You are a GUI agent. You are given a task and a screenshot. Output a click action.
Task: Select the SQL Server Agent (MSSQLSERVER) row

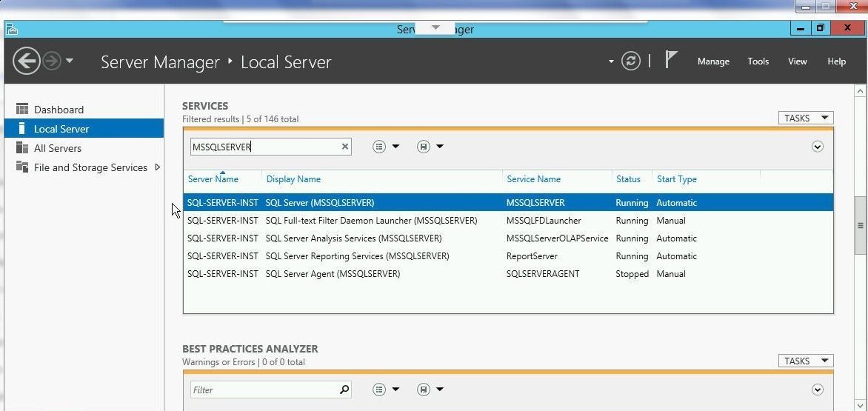333,274
